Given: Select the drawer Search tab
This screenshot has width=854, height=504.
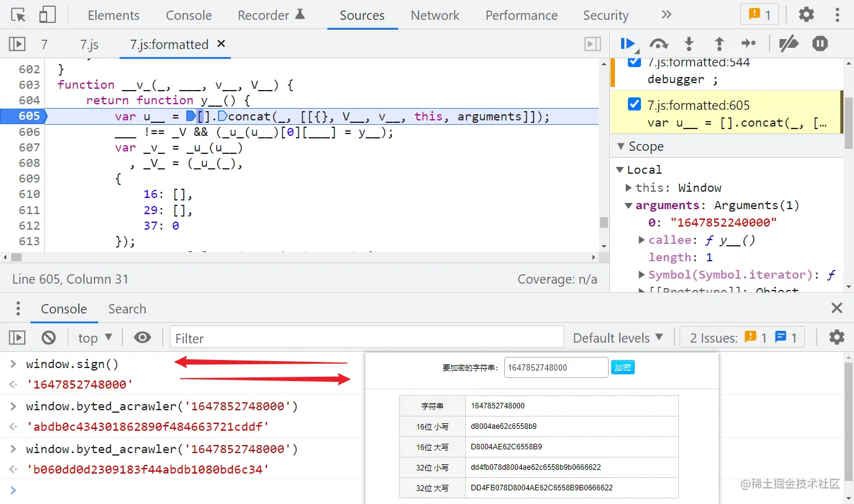Looking at the screenshot, I should [x=127, y=309].
